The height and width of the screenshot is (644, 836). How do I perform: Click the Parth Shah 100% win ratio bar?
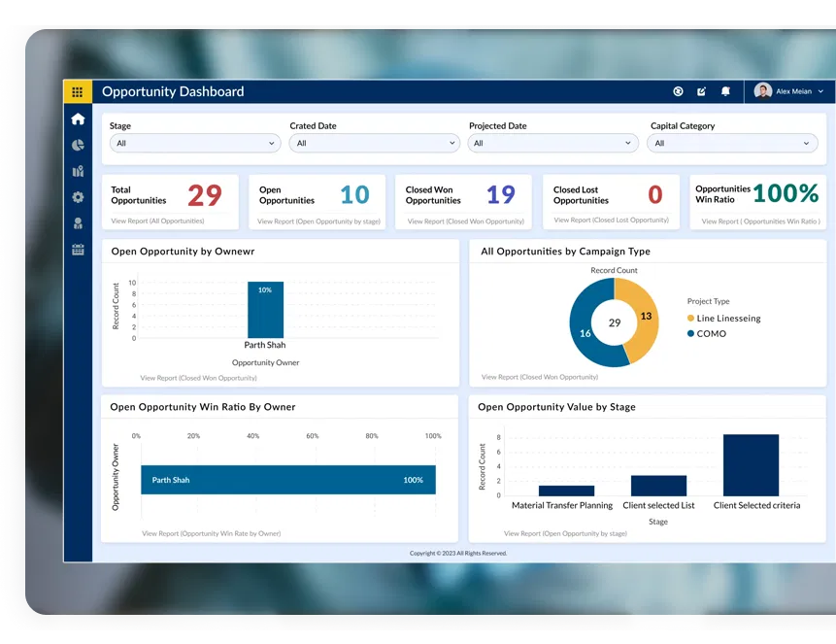coord(287,480)
